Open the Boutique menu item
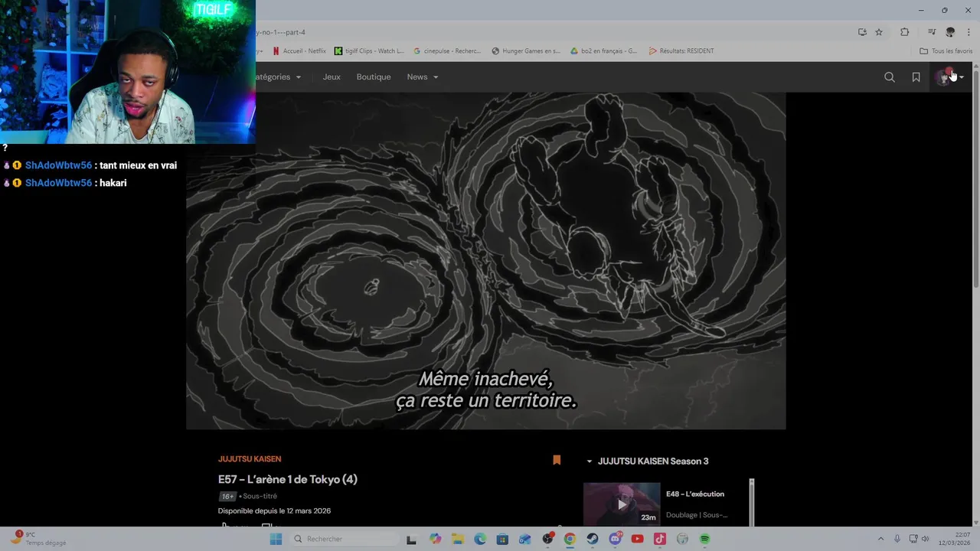This screenshot has width=980, height=551. pos(374,77)
